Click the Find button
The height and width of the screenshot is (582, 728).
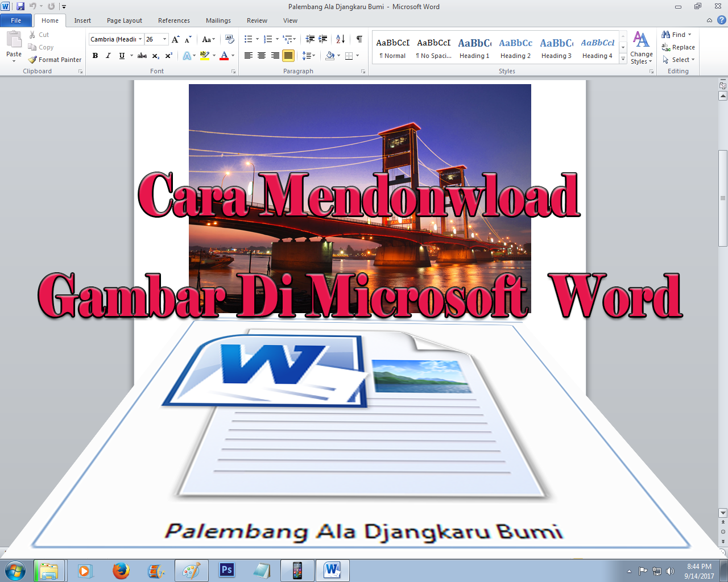pos(676,35)
